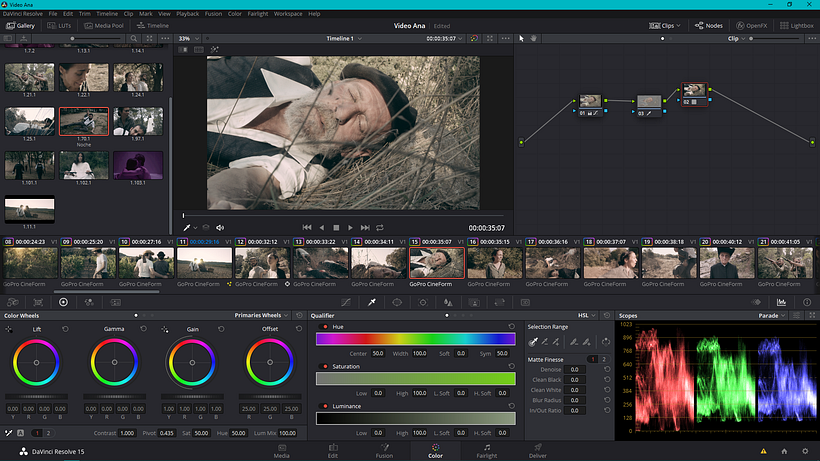The width and height of the screenshot is (820, 461).
Task: Click the gallery search icon
Action: [x=134, y=39]
